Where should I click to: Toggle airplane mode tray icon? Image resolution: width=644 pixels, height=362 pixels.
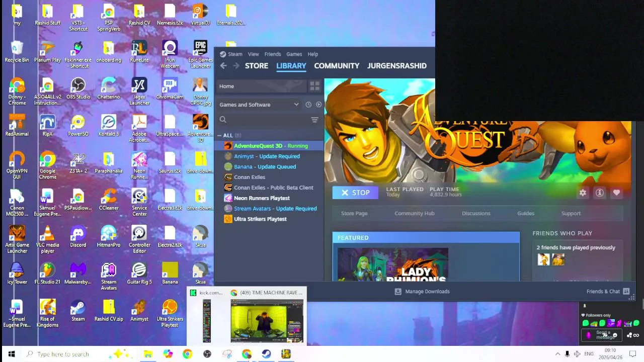click(x=577, y=354)
